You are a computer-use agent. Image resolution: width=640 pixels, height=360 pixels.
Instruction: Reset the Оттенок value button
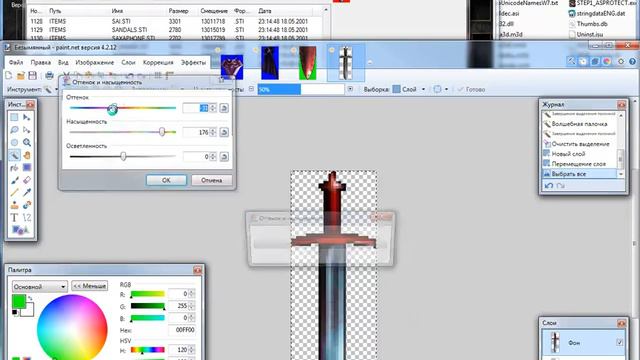pos(224,108)
